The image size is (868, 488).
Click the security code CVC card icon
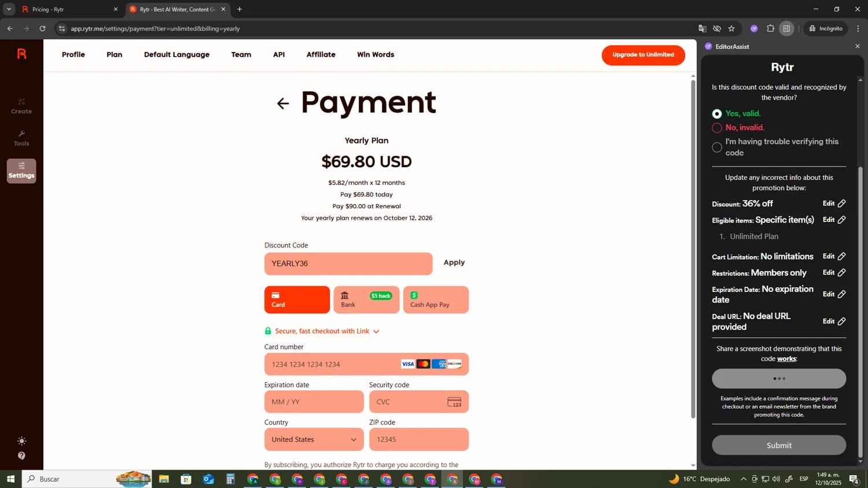(454, 402)
